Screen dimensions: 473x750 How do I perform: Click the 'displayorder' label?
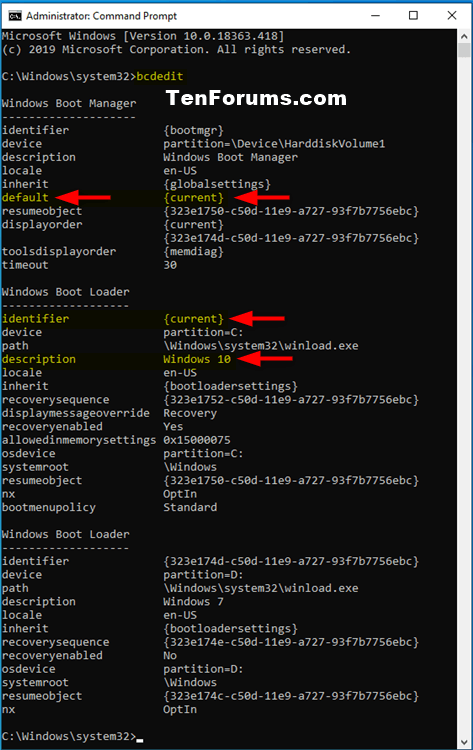coord(42,224)
